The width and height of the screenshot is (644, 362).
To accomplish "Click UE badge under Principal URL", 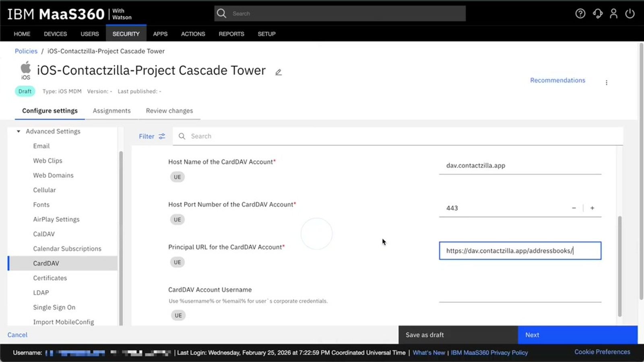I will (x=177, y=262).
